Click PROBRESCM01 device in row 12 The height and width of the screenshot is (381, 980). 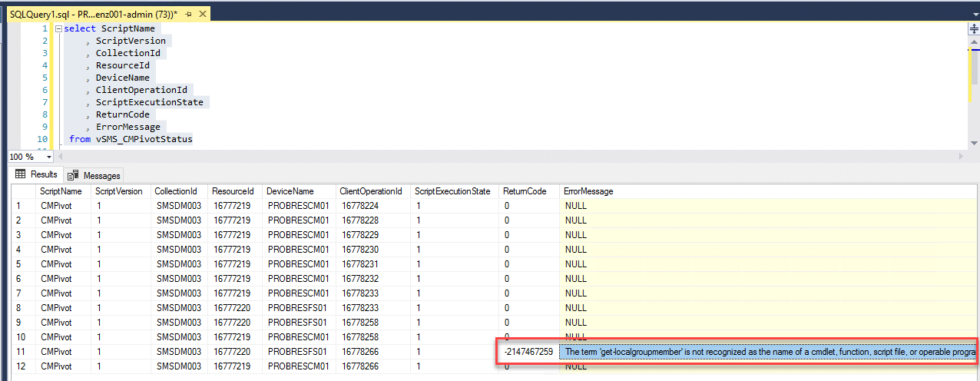click(x=299, y=366)
